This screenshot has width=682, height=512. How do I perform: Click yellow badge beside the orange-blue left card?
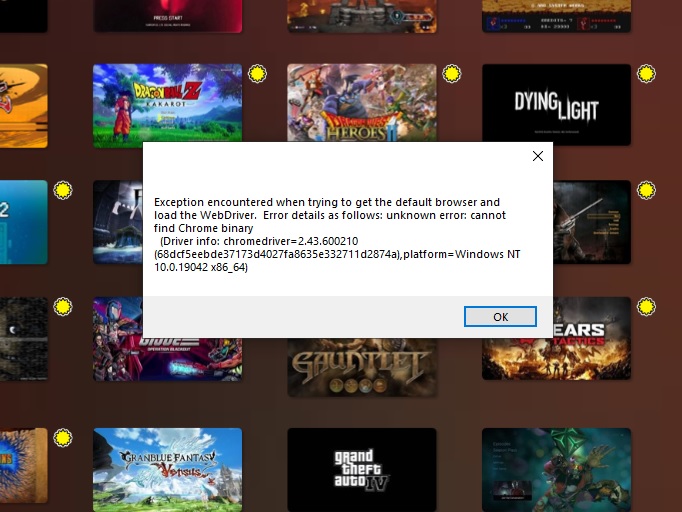coord(63,438)
